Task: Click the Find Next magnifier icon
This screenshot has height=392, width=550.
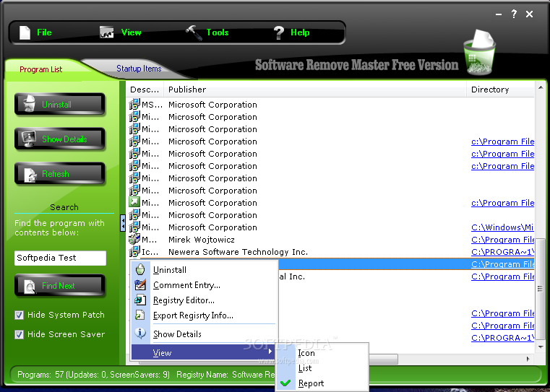Action: tap(30, 287)
